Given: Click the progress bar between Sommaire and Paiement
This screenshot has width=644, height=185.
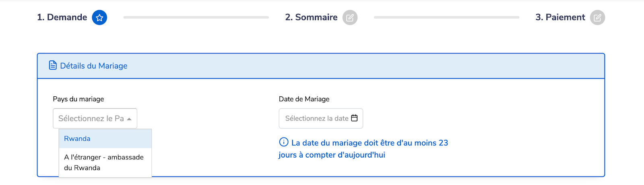Looking at the screenshot, I should click(x=446, y=17).
